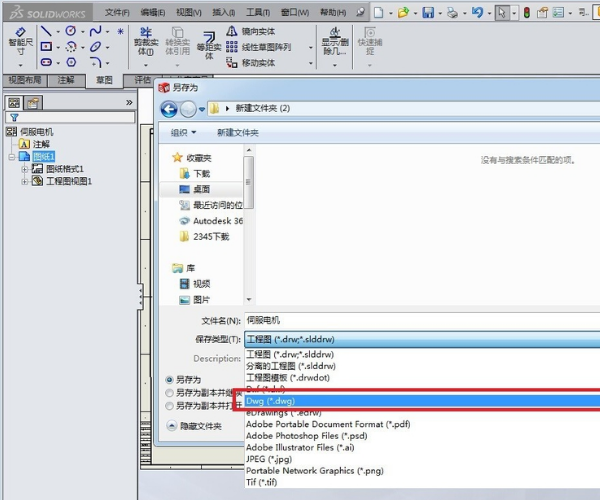This screenshot has width=600, height=500.
Task: Expand the 图纸格式1 tree node
Action: tap(25, 169)
